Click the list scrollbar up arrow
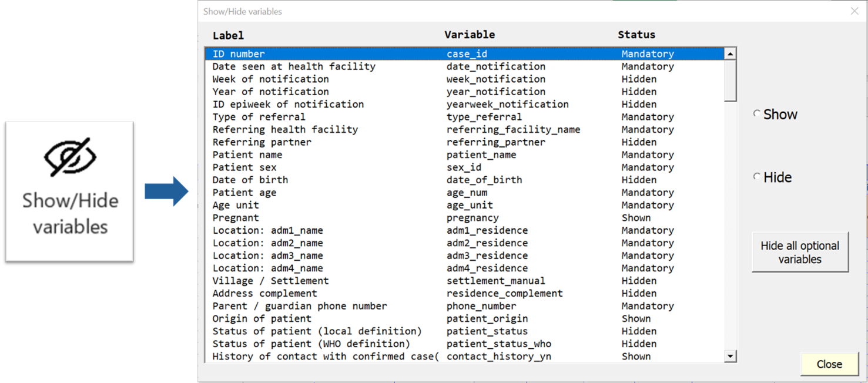The image size is (868, 383). coord(730,54)
